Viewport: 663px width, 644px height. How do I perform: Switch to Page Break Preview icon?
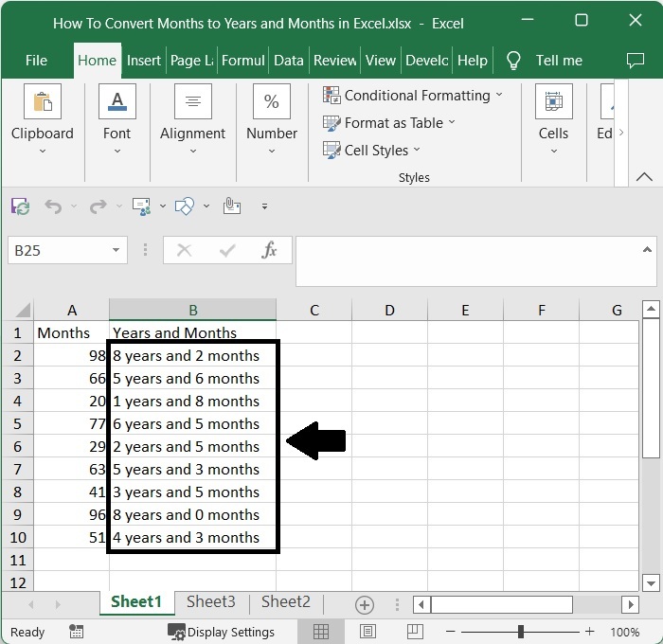[x=415, y=632]
